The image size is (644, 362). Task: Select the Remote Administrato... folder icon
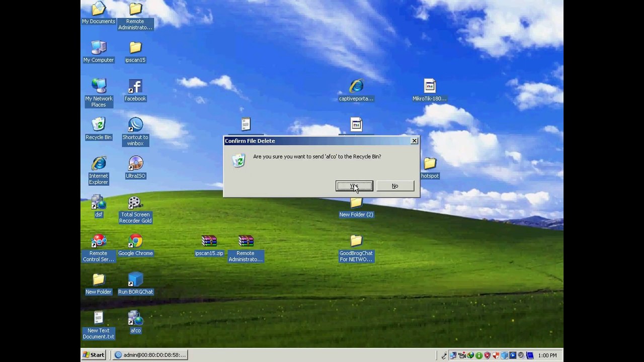(135, 16)
